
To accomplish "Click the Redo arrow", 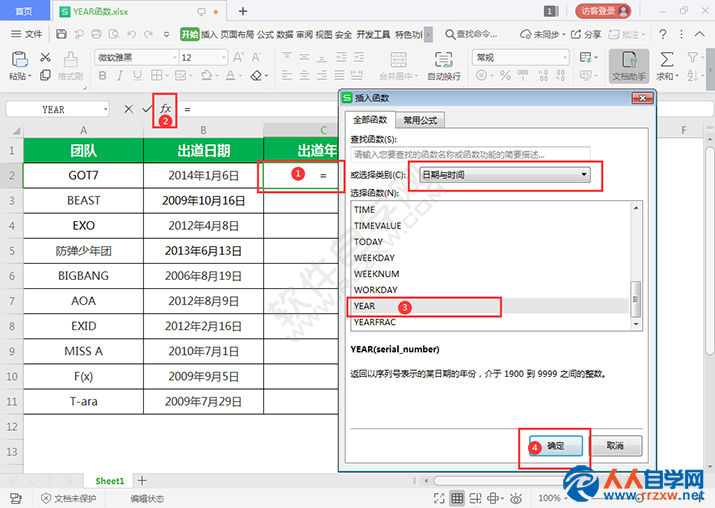I will pos(148,34).
